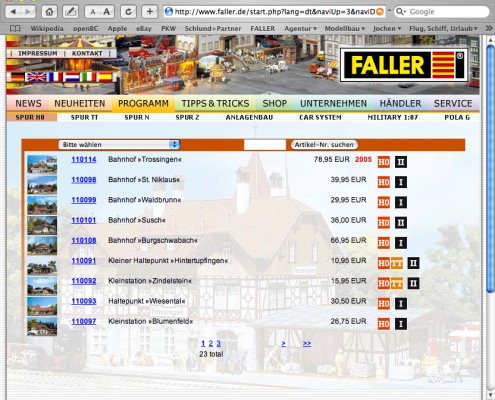Click the TT scale icon for Zindelstein
The image size is (495, 400).
click(397, 284)
